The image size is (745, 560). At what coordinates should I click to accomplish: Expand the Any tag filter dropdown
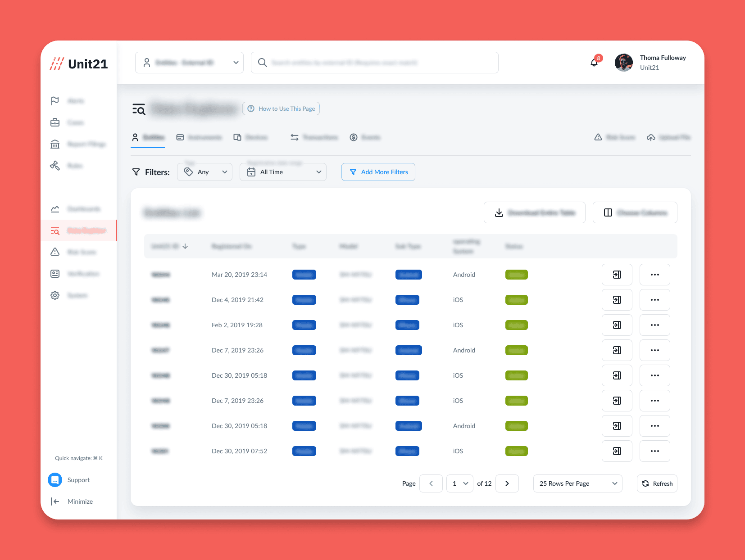click(x=205, y=172)
